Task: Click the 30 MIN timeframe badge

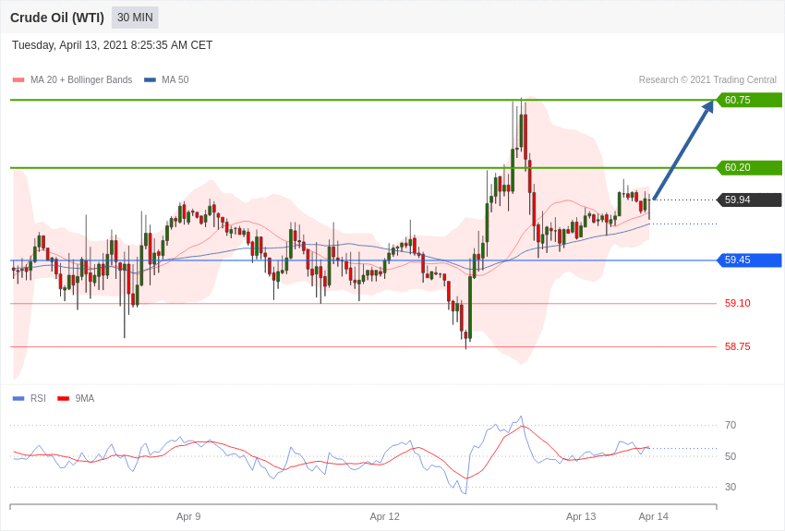Action: (135, 18)
